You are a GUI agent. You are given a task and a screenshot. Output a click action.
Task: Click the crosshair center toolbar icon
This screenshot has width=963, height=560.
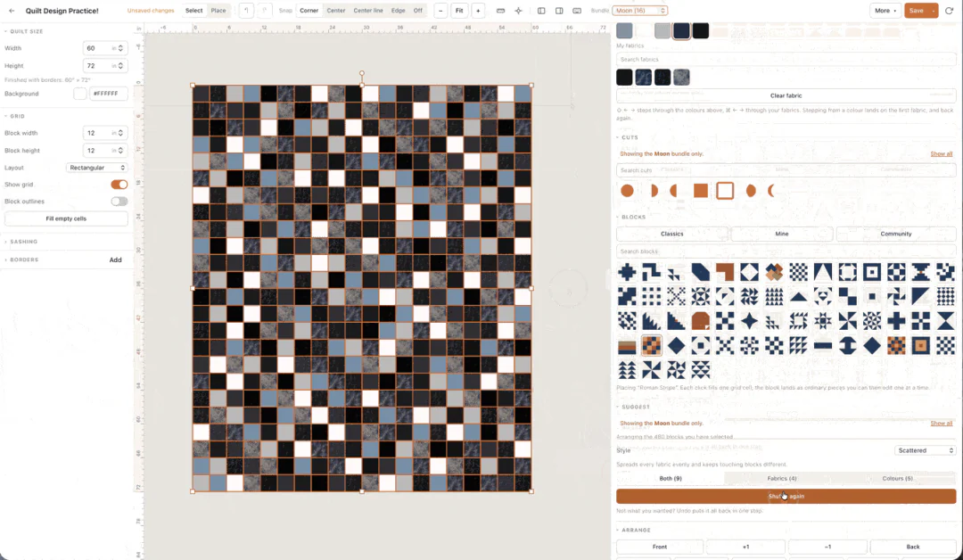(x=518, y=11)
